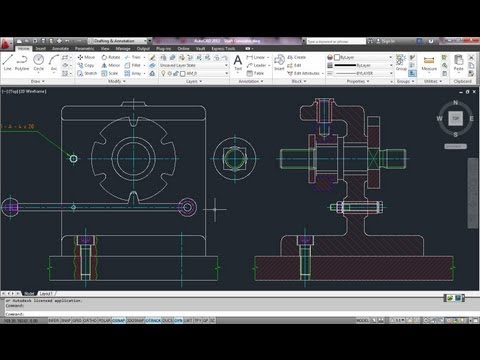Select the Text annotation tool
Image resolution: width=480 pixels, height=360 pixels.
pos(238,63)
